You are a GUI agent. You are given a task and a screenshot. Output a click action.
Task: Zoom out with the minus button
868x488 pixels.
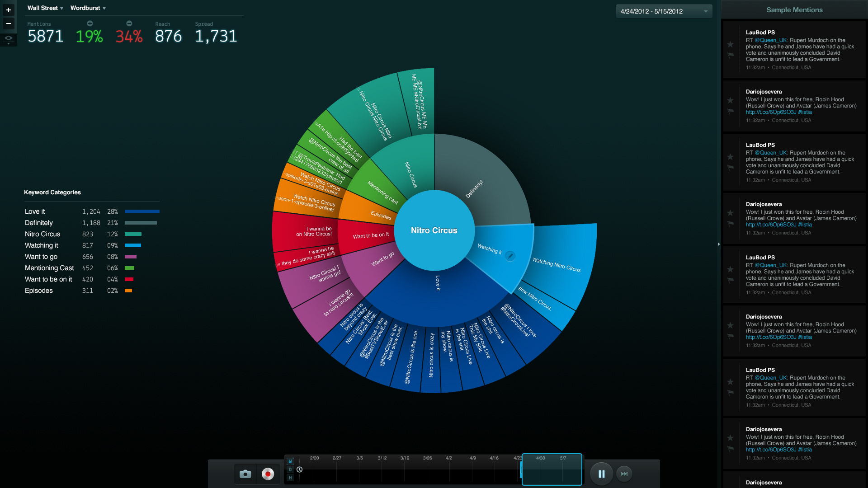pos(9,23)
